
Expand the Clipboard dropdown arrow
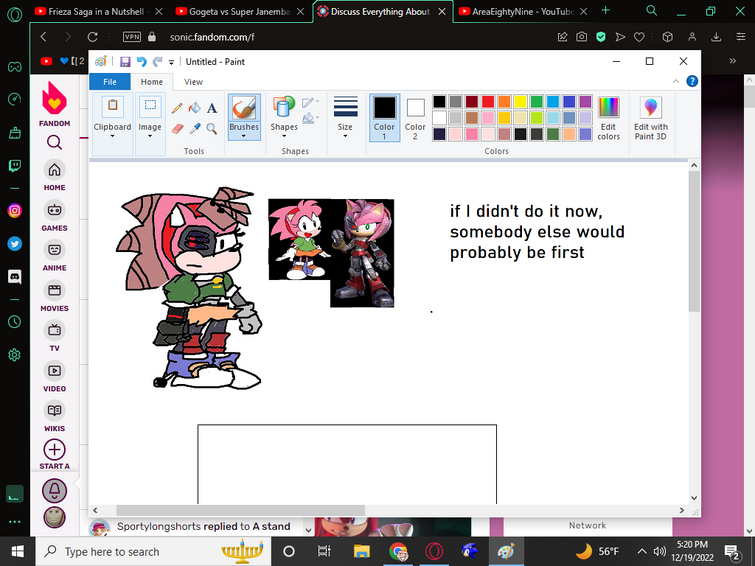tap(112, 136)
